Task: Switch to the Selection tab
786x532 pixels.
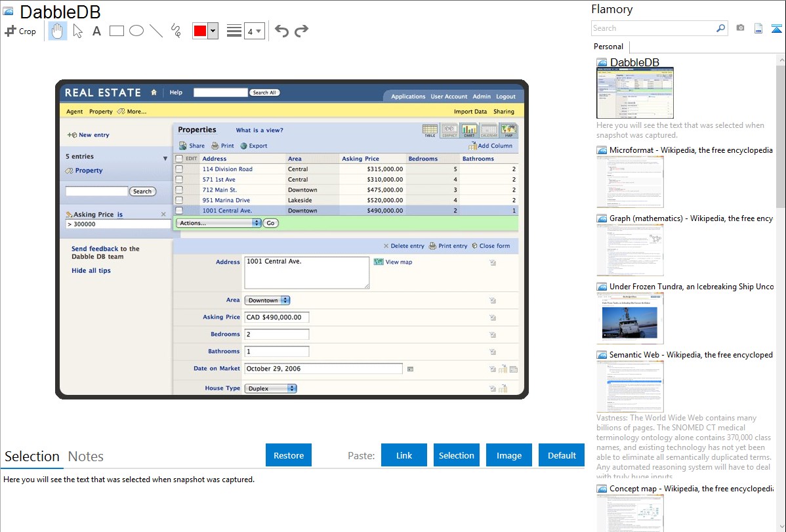Action: click(32, 457)
